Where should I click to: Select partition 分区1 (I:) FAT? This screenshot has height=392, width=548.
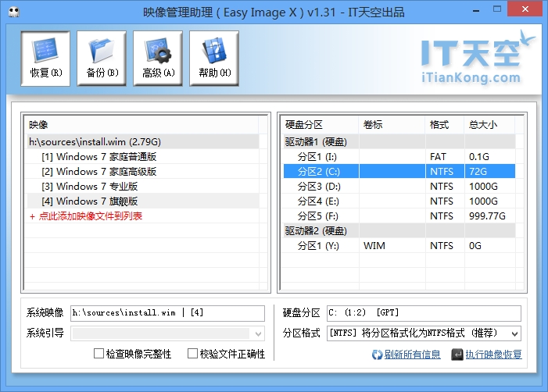coord(399,157)
